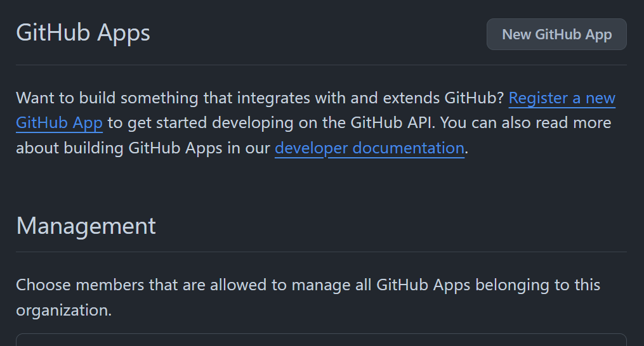Click the 'Choose members that are allowed' text

tap(141, 285)
